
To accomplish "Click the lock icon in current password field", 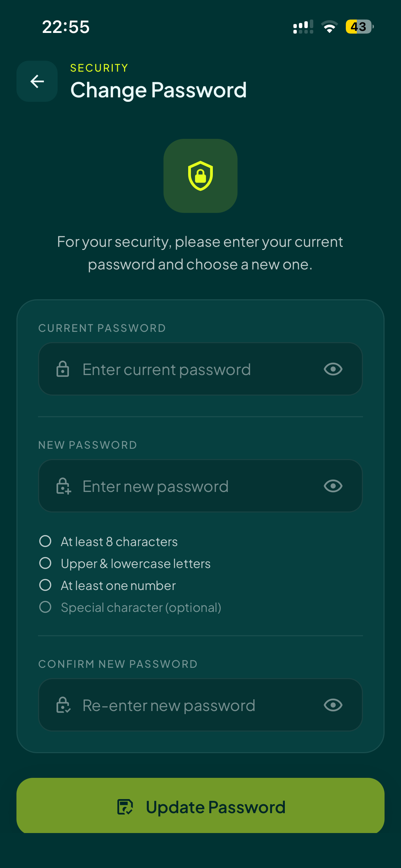I will 63,369.
